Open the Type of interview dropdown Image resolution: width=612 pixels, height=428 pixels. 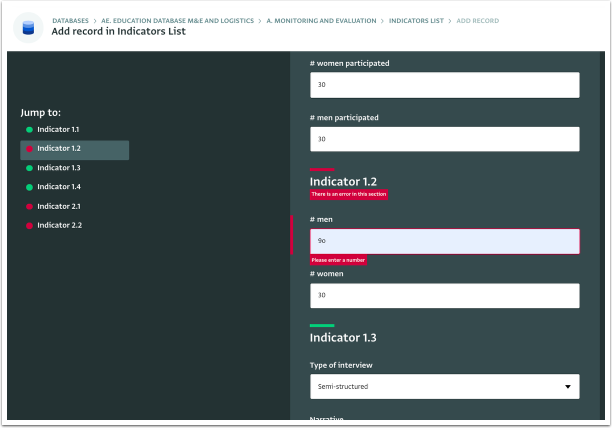[x=445, y=387]
